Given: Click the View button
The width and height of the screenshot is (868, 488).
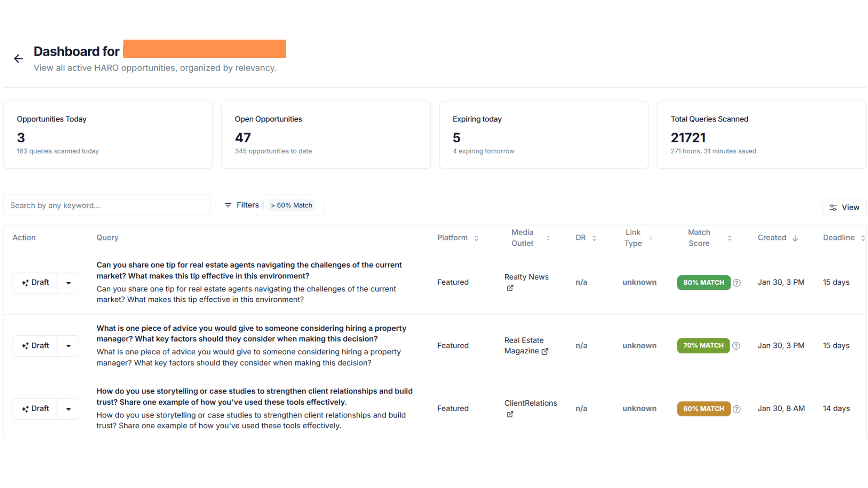Looking at the screenshot, I should 844,207.
